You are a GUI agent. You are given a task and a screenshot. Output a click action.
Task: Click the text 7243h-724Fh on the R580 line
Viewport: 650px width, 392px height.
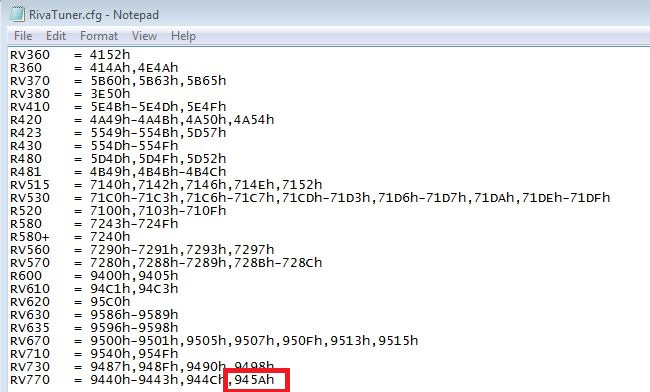[134, 224]
